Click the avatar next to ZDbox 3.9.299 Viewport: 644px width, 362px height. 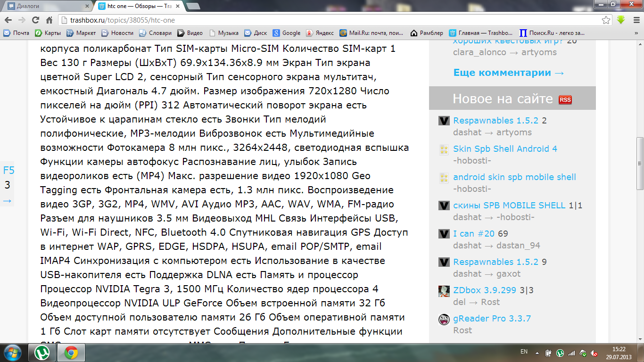point(444,291)
